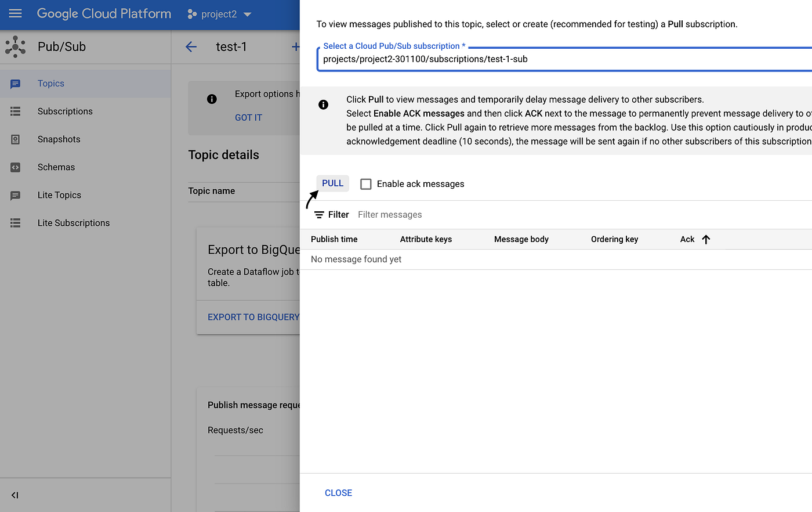Screen dimensions: 812x512
Task: Click the Requests/sec chart label
Action: [x=235, y=430]
